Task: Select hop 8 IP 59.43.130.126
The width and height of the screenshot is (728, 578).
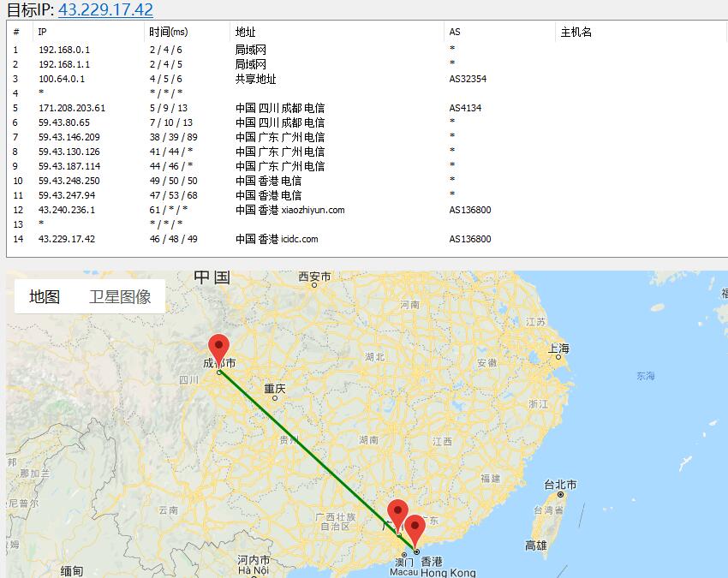Action: pyautogui.click(x=69, y=152)
